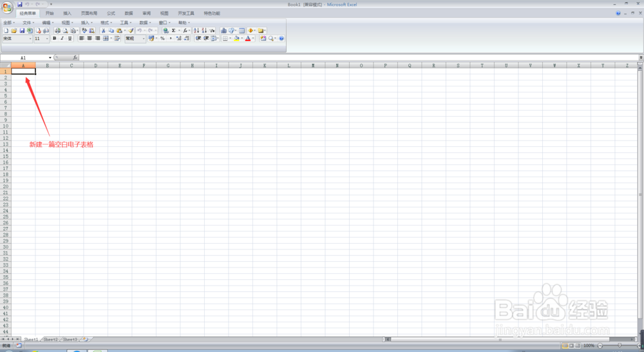Click the Increase Decimal icon
Viewport: 644px width, 352px height.
pos(178,38)
